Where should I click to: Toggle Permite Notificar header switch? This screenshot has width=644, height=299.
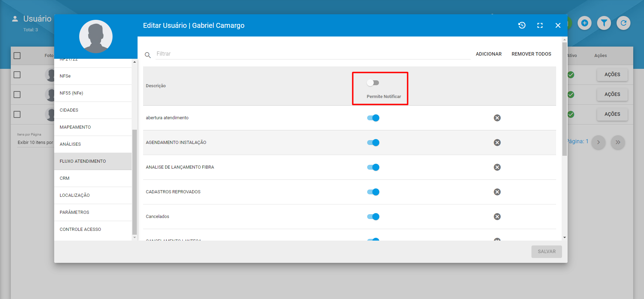click(373, 83)
